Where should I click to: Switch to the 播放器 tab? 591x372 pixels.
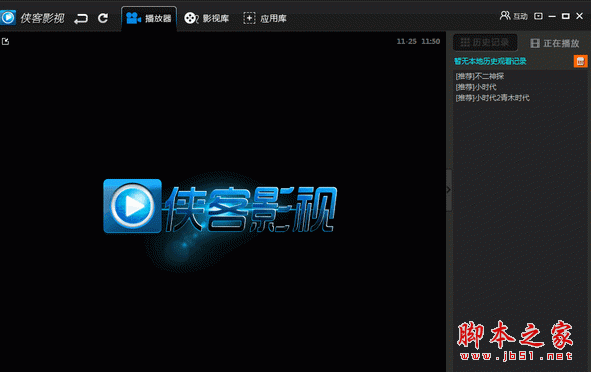[149, 18]
